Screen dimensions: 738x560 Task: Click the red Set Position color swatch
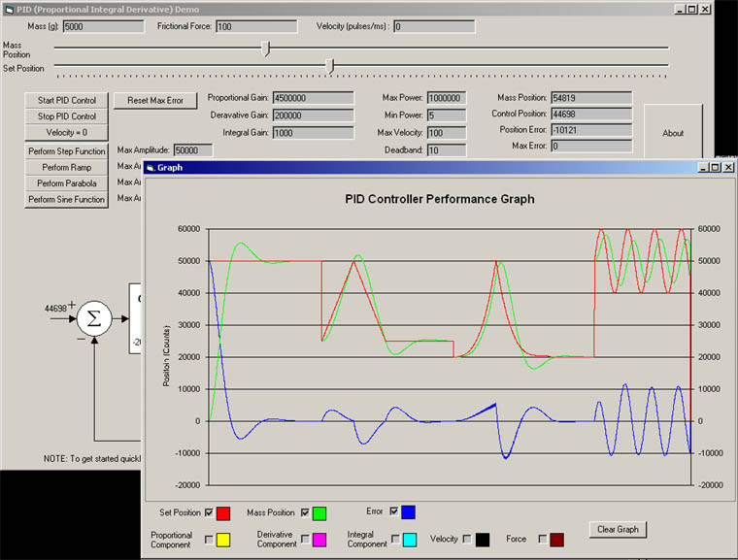(223, 512)
